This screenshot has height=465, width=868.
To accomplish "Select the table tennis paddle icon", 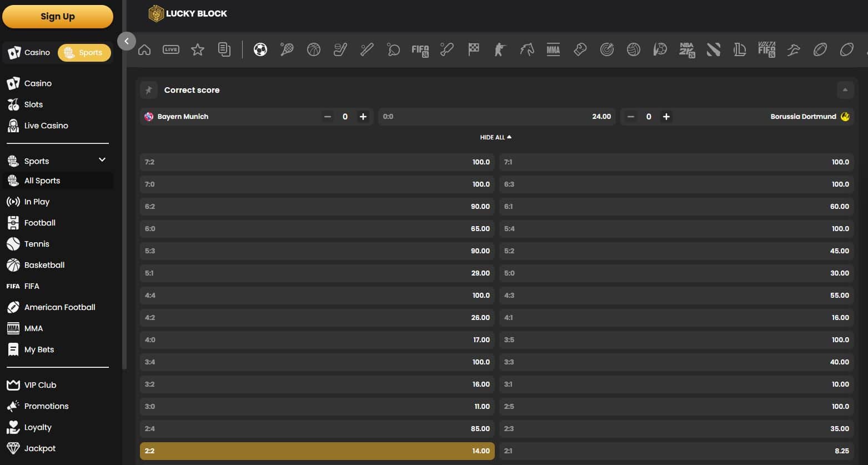I will click(x=394, y=50).
